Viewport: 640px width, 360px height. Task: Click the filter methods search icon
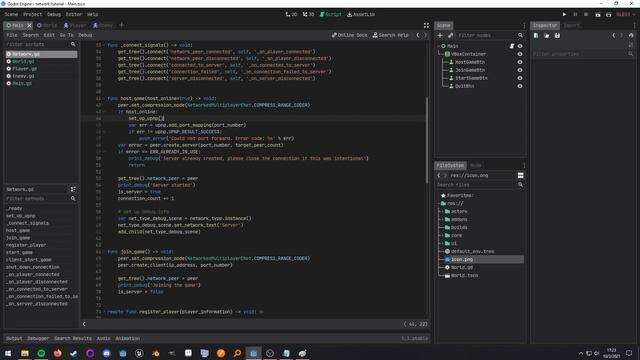73,199
